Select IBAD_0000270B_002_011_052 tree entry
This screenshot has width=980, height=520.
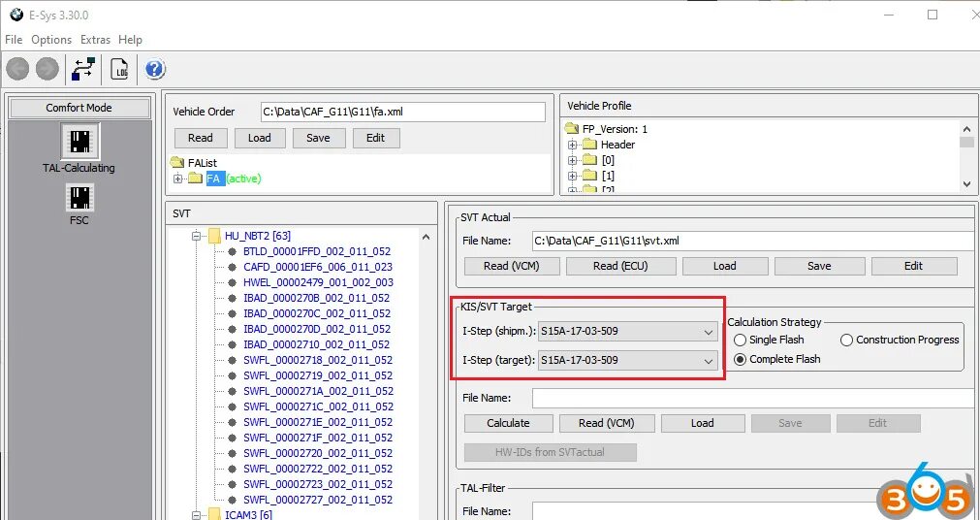pos(316,298)
